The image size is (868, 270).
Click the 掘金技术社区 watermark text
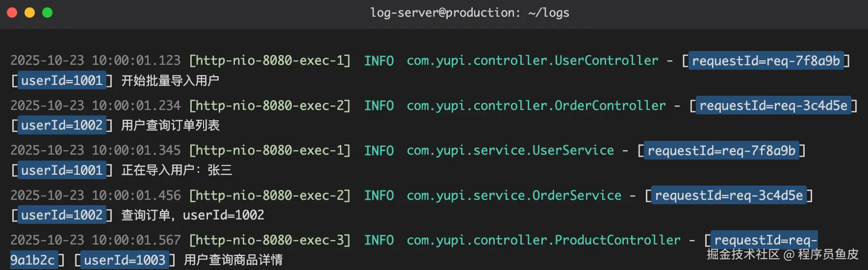[742, 254]
